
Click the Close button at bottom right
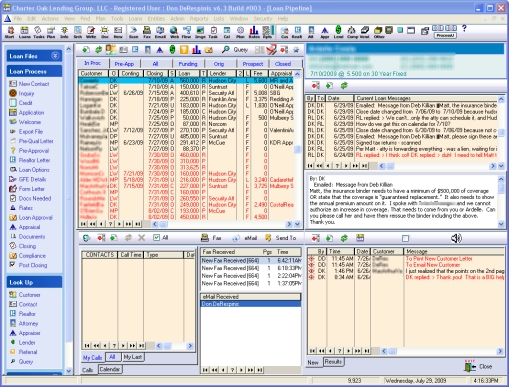tap(478, 367)
